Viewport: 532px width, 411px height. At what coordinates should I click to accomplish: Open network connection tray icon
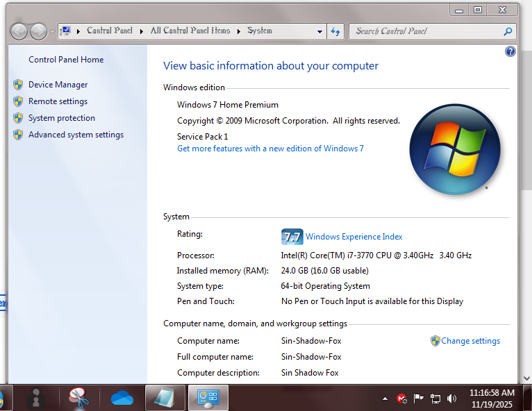click(x=435, y=399)
